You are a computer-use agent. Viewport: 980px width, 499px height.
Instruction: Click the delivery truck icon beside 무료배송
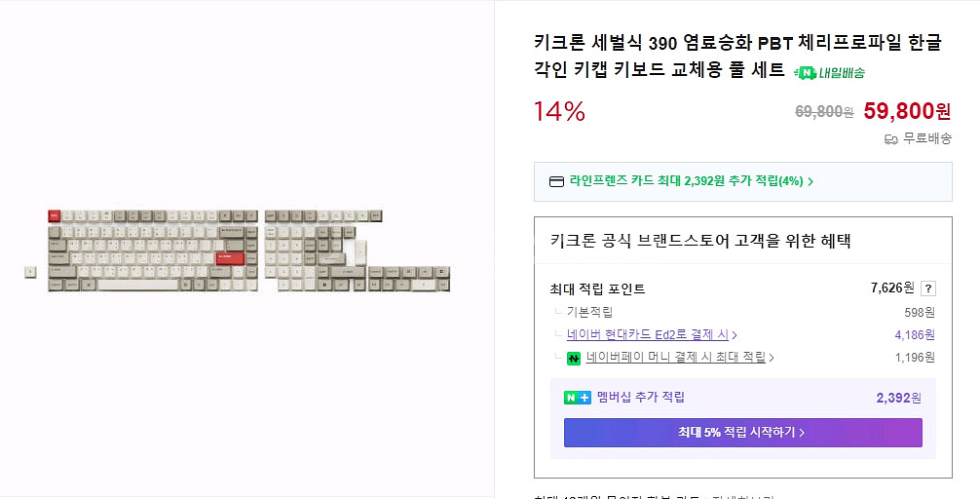pyautogui.click(x=890, y=139)
